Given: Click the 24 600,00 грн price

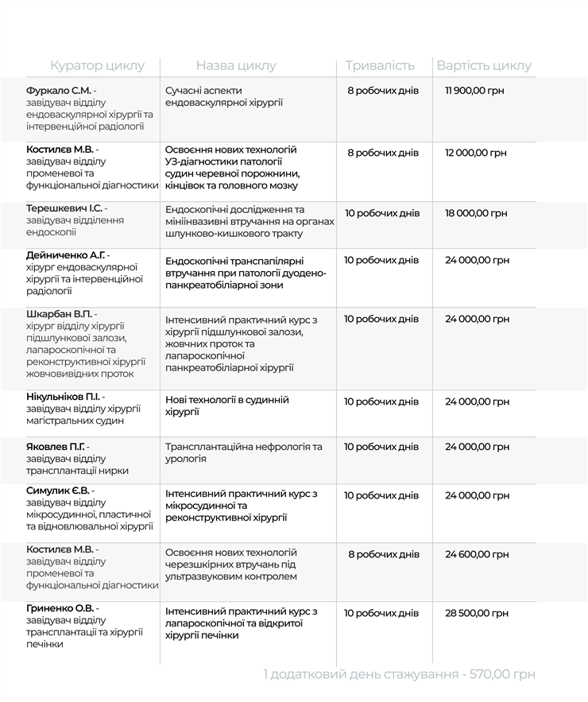Looking at the screenshot, I should tap(477, 554).
